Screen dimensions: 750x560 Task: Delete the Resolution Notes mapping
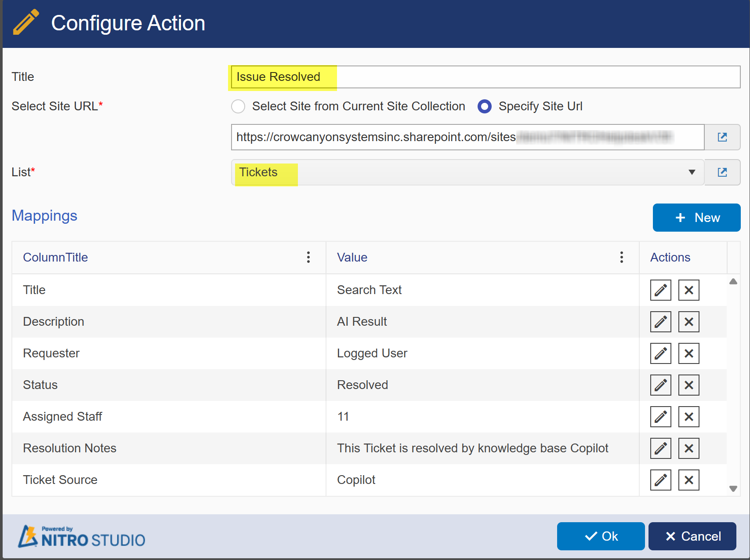click(x=688, y=448)
